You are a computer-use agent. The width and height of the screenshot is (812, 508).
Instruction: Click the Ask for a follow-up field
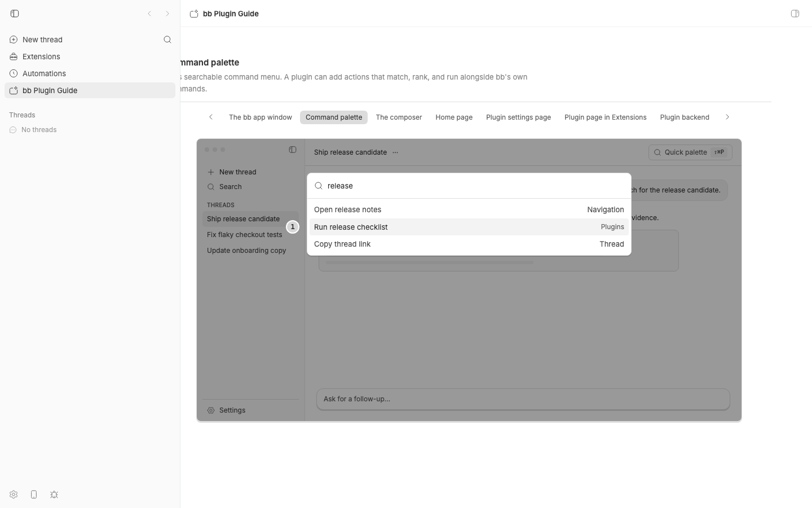(x=523, y=399)
